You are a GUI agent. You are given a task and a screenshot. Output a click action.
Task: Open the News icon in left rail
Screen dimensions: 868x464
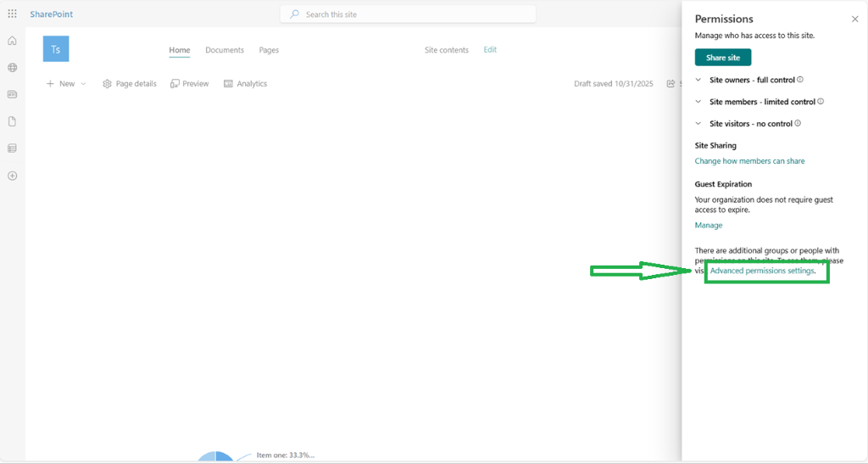tap(12, 95)
